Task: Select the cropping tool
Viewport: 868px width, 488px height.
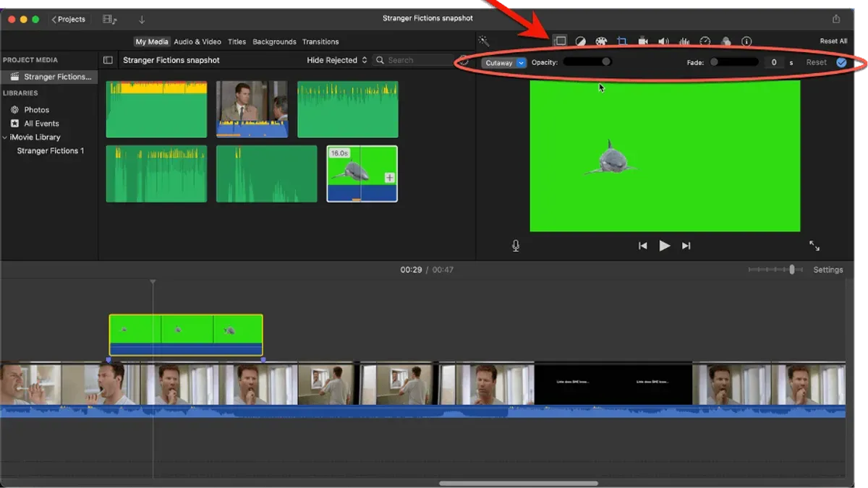Action: pos(621,42)
